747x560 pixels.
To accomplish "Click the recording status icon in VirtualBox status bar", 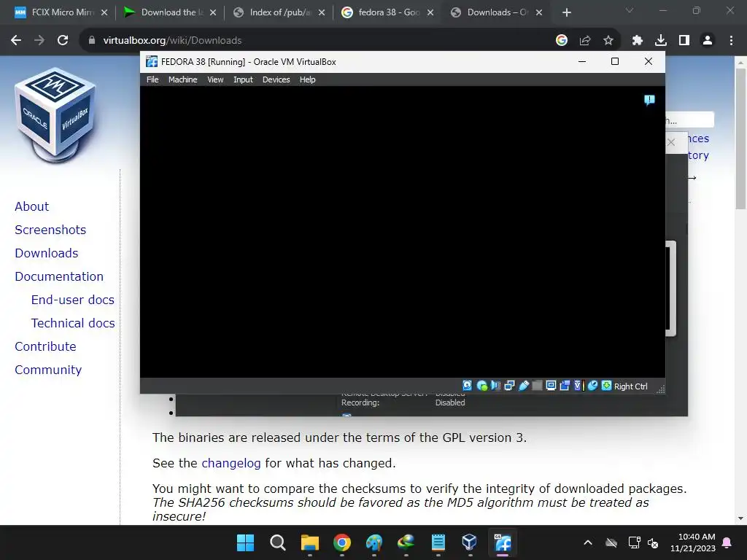I will tap(565, 386).
